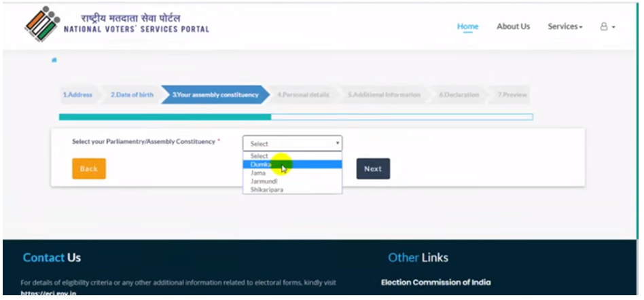
Task: Open the About Us page
Action: (x=513, y=26)
